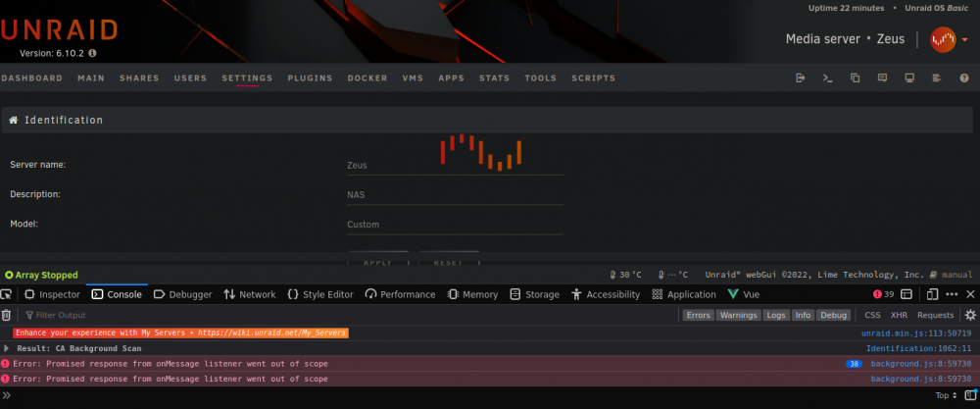Click the My Servers avatar icon
The width and height of the screenshot is (980, 409).
pos(943,39)
